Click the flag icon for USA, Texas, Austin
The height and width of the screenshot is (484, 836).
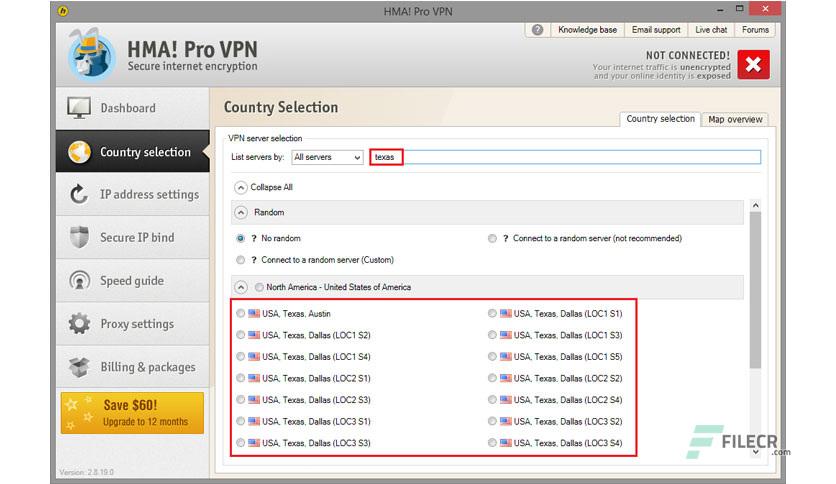(254, 313)
